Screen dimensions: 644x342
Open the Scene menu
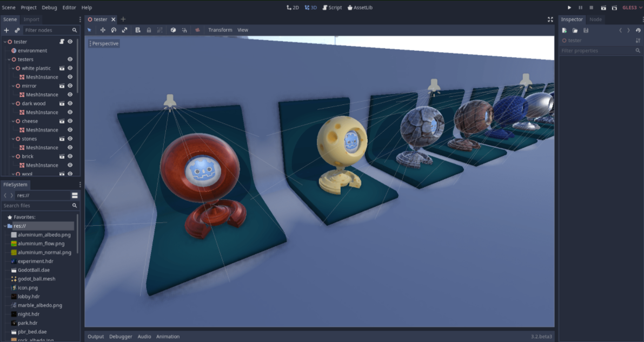point(9,8)
